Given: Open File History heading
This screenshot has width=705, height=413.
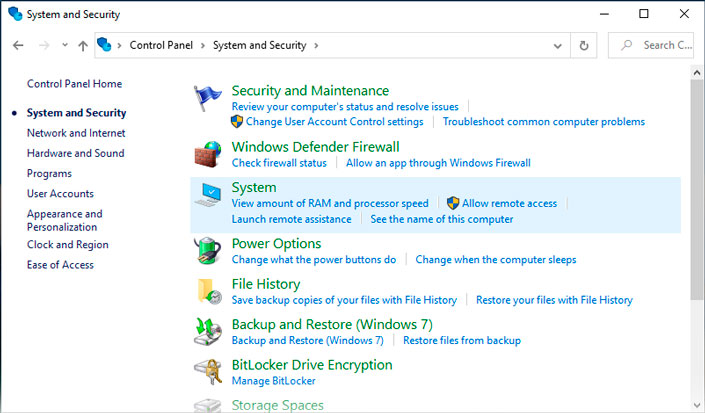Looking at the screenshot, I should 266,284.
